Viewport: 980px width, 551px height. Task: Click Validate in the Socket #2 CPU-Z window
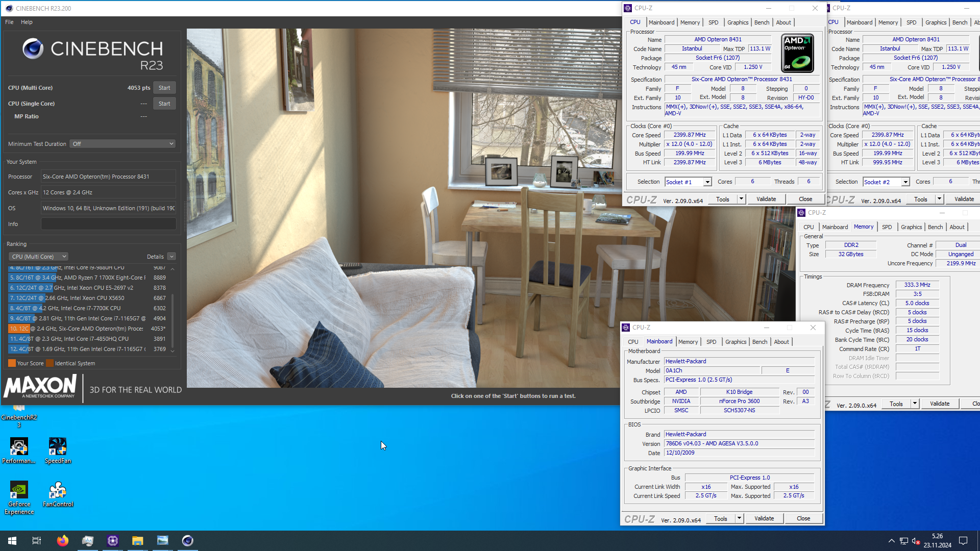coord(964,199)
